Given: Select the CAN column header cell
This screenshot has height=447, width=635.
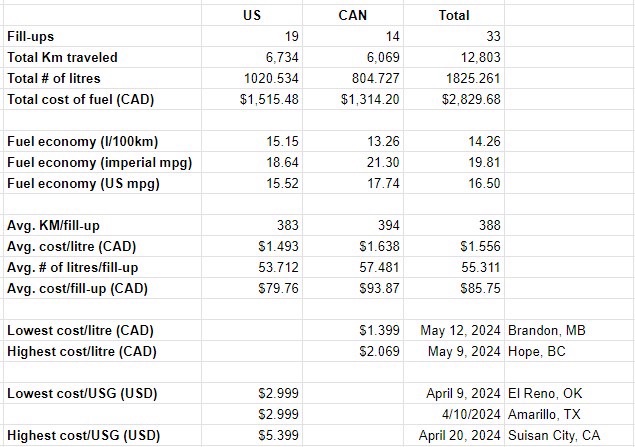Looking at the screenshot, I should (x=353, y=15).
